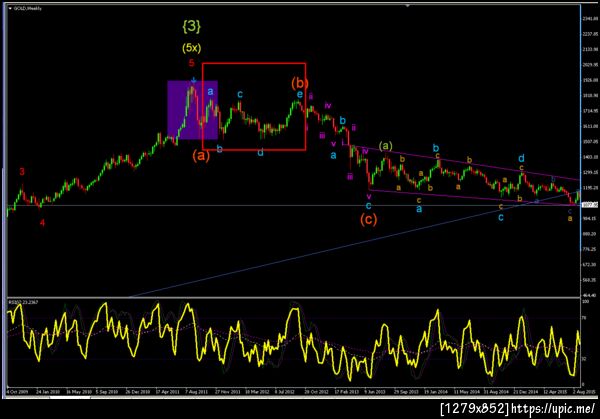Click the 4 Oct 2009 date label
Image resolution: width=600 pixels, height=419 pixels.
click(x=17, y=392)
